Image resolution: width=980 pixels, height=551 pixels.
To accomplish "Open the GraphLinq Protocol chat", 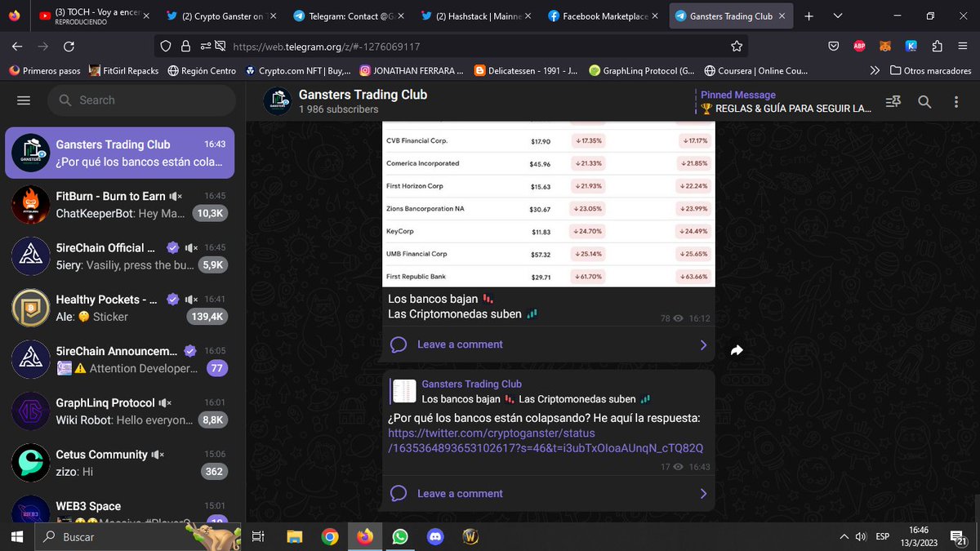I will pos(120,411).
